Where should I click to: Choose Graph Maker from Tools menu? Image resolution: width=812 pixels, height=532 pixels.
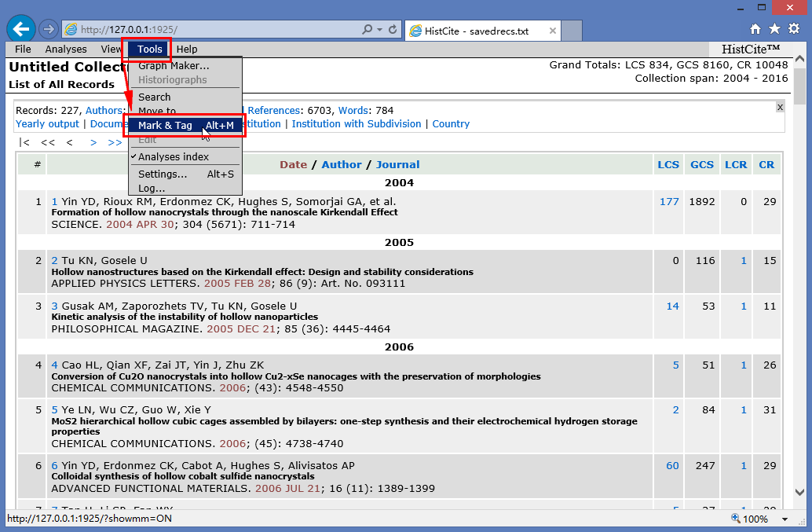click(x=174, y=66)
